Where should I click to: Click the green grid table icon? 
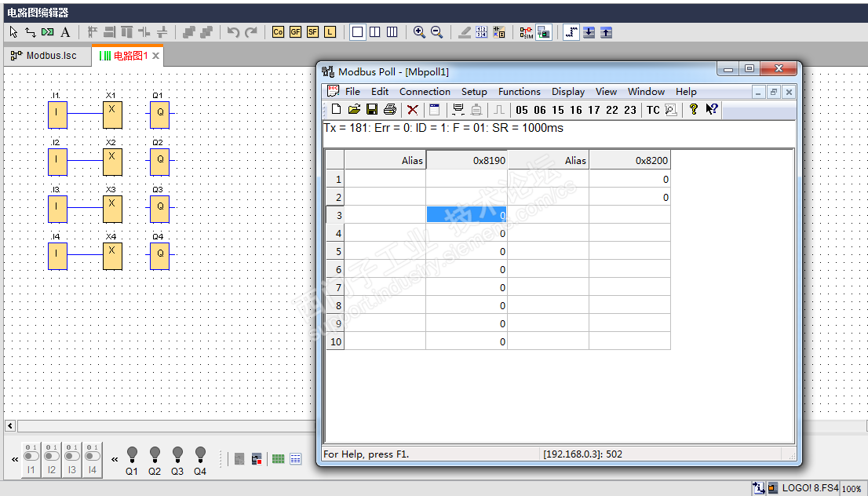pos(278,459)
